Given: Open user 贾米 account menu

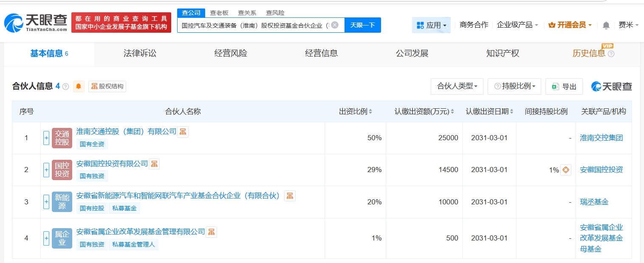Looking at the screenshot, I should pos(628,25).
